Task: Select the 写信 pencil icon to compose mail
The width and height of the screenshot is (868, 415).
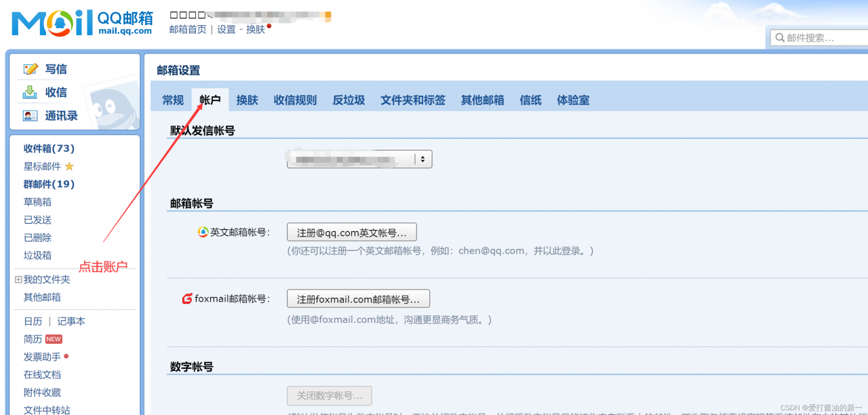Action: 32,68
